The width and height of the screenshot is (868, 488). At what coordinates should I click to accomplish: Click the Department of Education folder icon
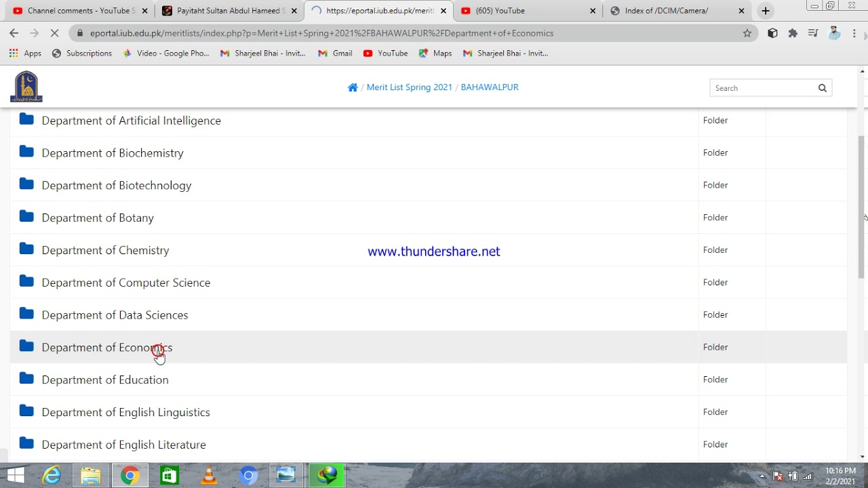click(26, 379)
